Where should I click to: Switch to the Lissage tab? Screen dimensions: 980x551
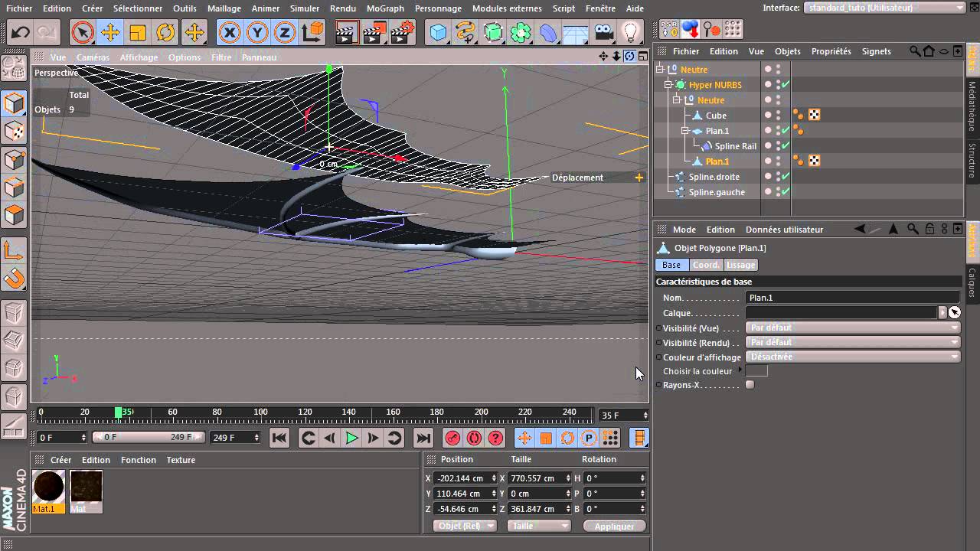click(740, 265)
